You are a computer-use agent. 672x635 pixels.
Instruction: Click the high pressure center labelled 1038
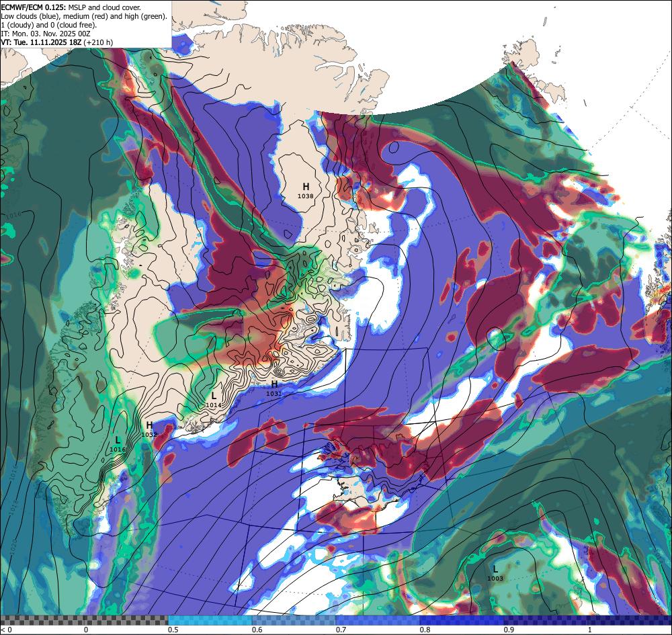[306, 191]
